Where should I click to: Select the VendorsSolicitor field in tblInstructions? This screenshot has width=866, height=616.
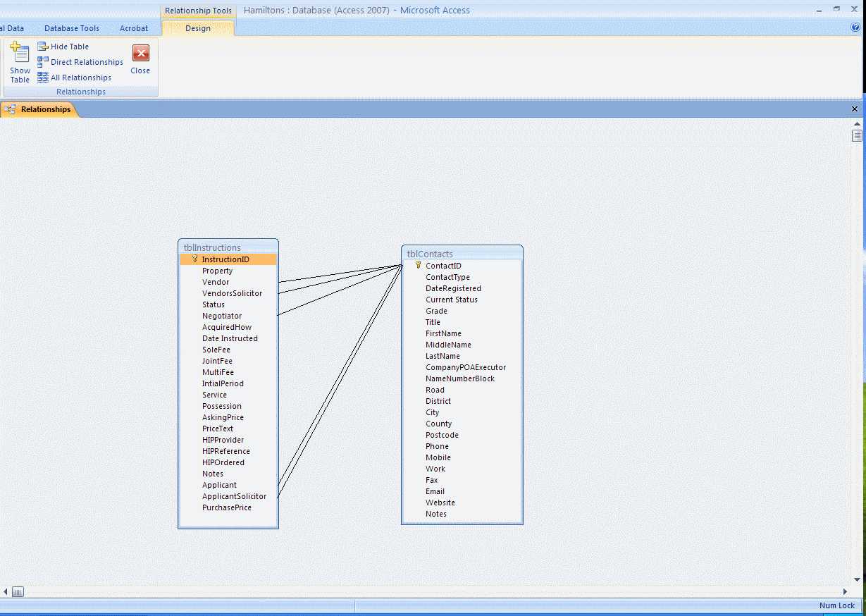232,293
